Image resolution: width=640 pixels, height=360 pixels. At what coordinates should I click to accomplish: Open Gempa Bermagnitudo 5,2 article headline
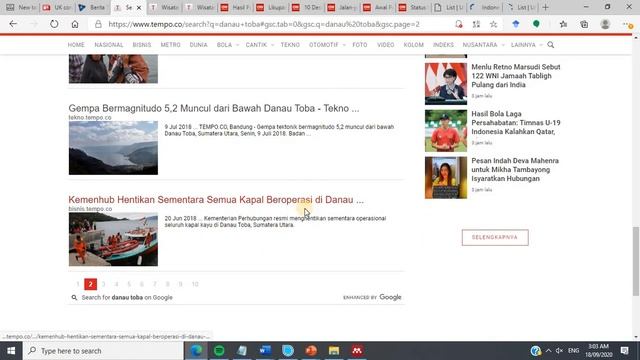214,108
